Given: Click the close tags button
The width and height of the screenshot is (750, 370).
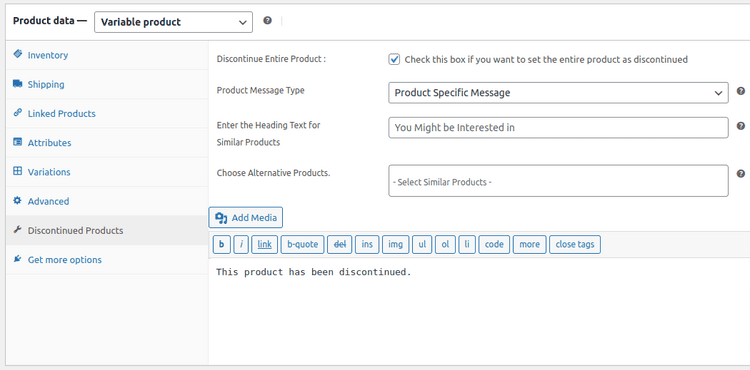Looking at the screenshot, I should tap(575, 244).
